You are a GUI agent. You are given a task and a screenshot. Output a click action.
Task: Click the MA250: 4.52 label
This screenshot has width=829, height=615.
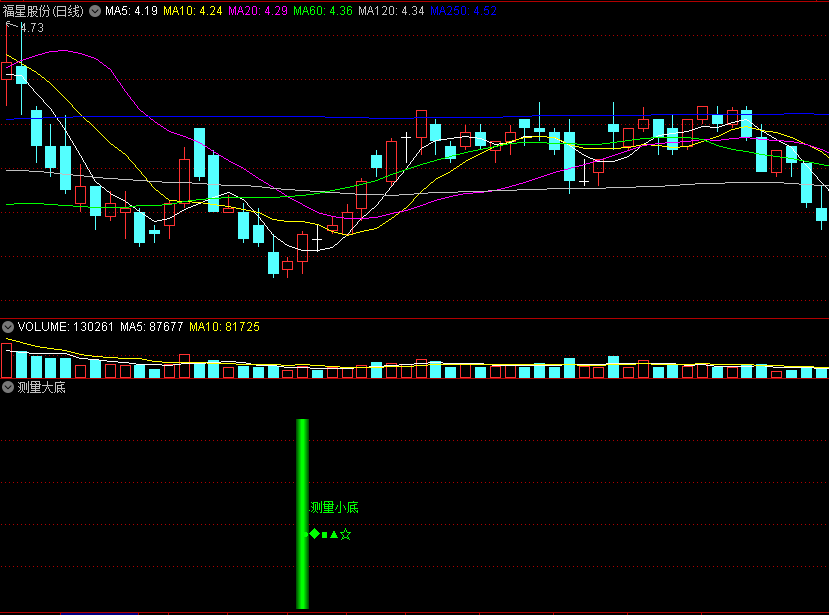point(463,11)
